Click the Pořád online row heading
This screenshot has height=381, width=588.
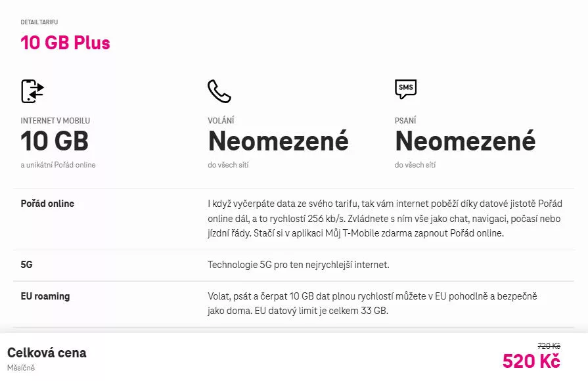(x=47, y=204)
